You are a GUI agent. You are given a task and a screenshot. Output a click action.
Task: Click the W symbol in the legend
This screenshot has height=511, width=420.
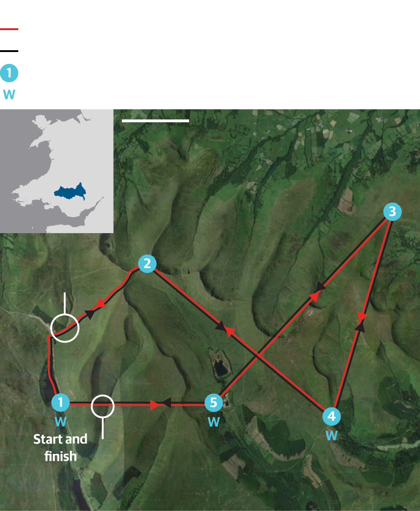[9, 95]
